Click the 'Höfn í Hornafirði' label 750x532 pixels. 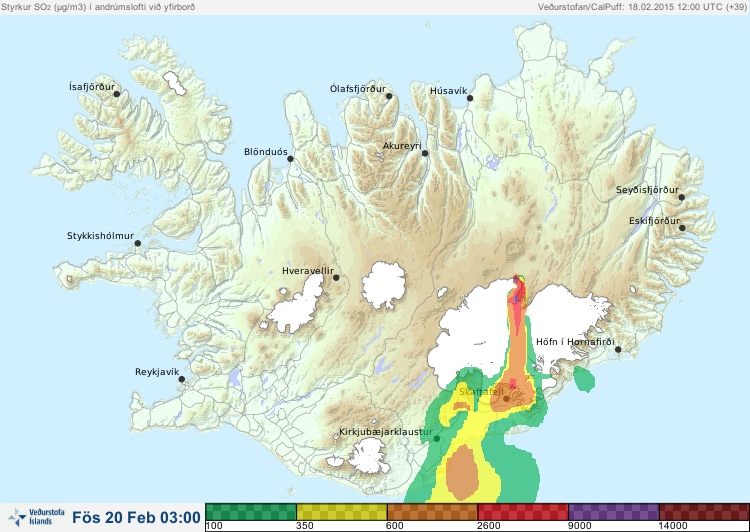575,342
